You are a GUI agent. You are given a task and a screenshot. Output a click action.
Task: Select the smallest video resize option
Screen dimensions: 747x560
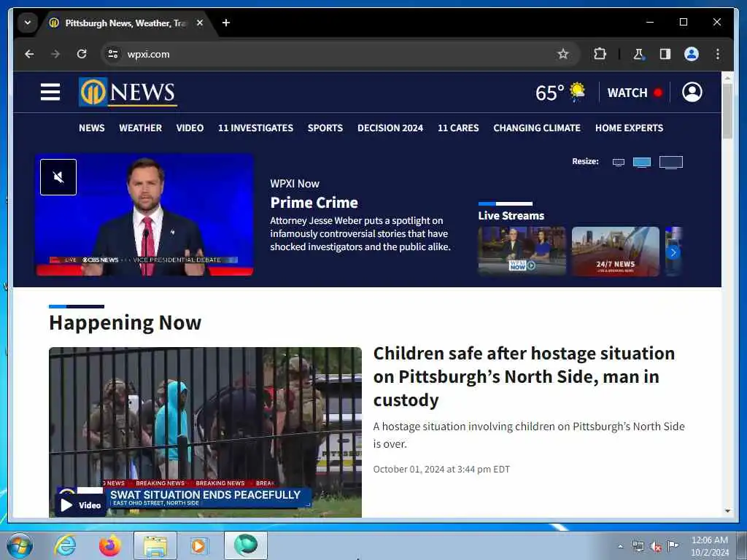tap(619, 163)
